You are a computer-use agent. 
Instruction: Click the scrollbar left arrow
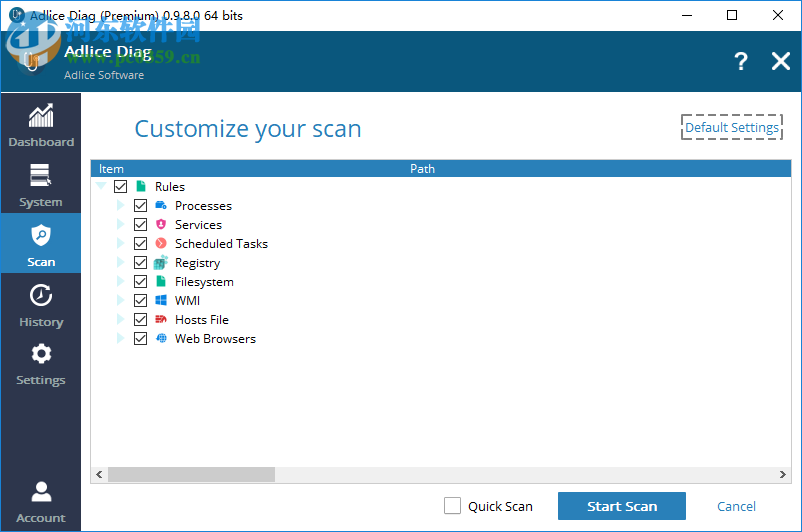click(99, 474)
